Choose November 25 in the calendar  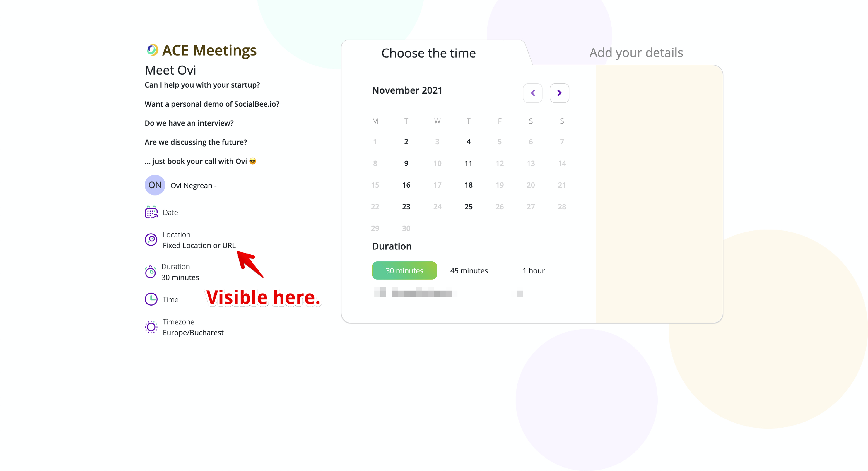(x=468, y=207)
